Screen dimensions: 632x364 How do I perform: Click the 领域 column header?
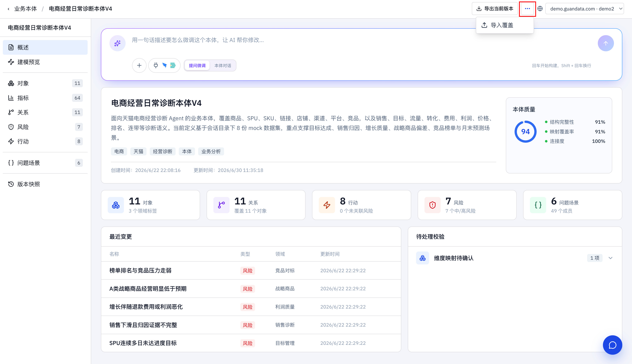280,254
